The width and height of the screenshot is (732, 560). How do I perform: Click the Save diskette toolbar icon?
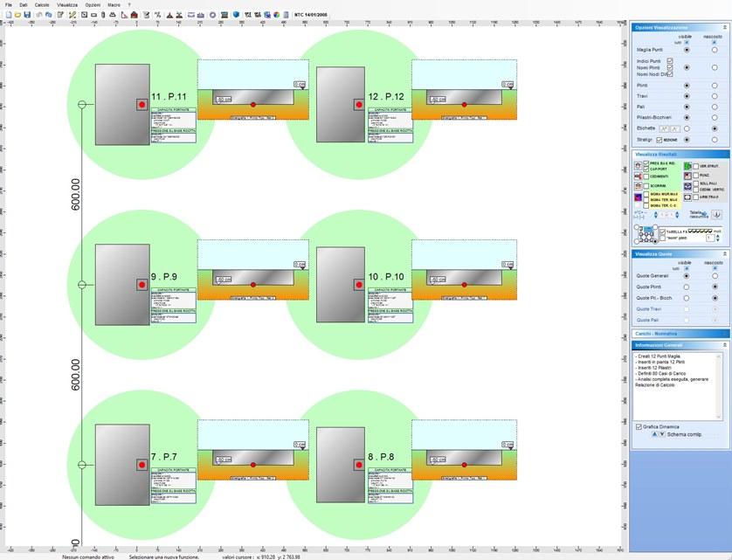pos(28,15)
